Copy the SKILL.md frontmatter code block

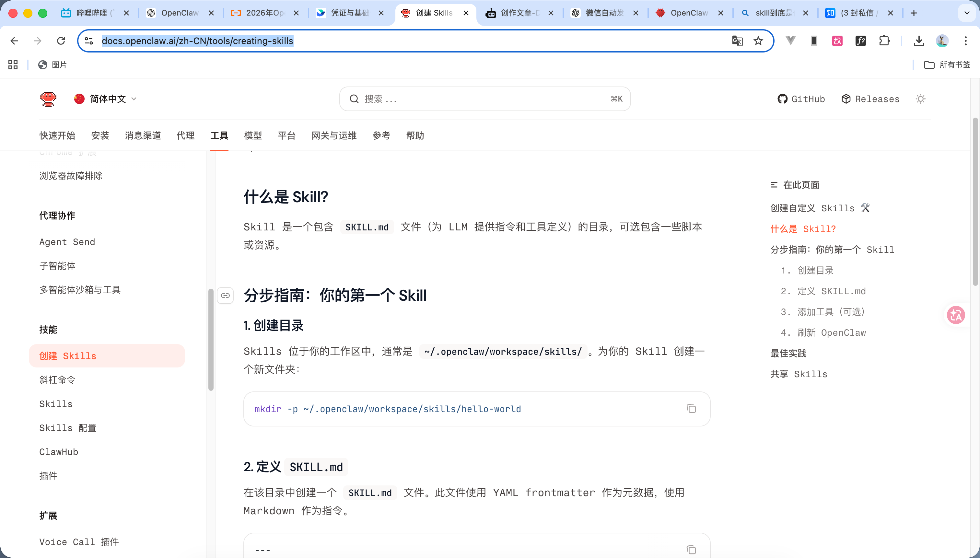tap(691, 549)
